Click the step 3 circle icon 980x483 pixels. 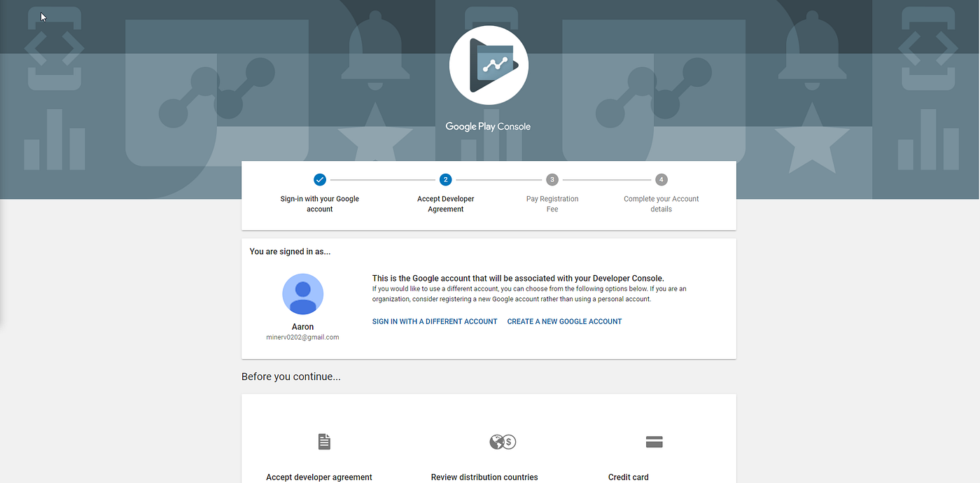coord(552,180)
